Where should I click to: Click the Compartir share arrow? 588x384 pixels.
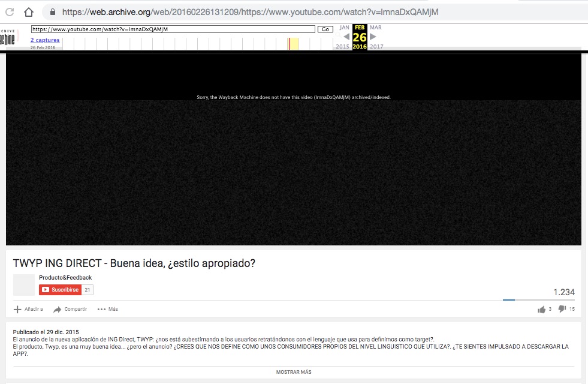click(x=58, y=310)
